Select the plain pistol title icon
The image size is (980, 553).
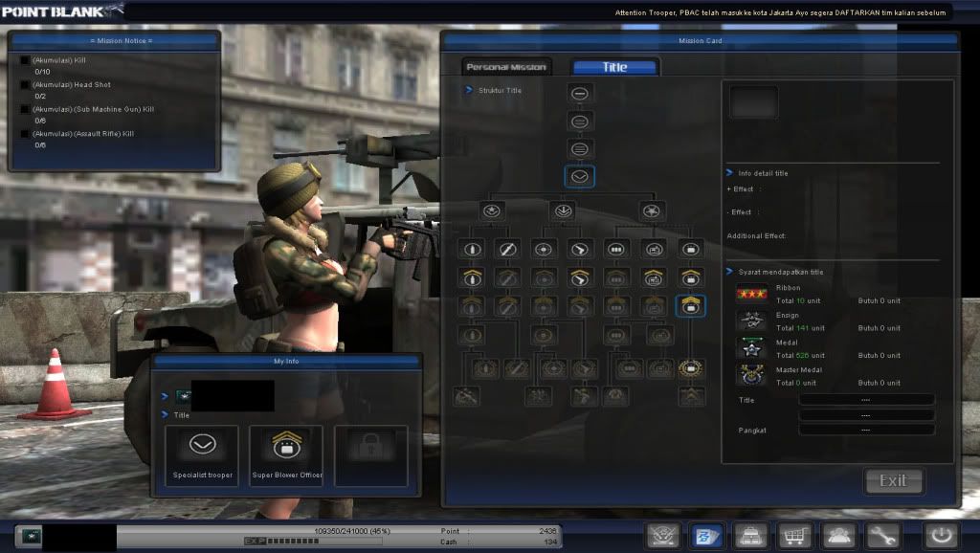point(579,250)
